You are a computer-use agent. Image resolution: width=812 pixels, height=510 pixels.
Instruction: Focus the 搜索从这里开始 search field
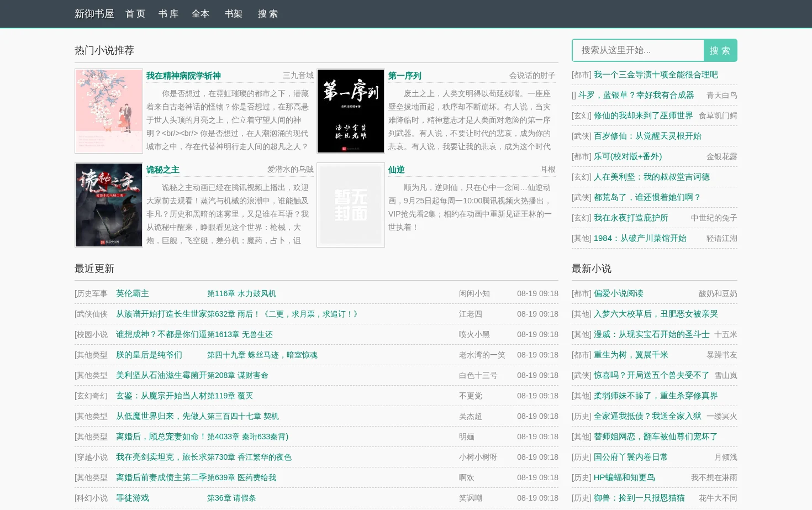(x=638, y=50)
